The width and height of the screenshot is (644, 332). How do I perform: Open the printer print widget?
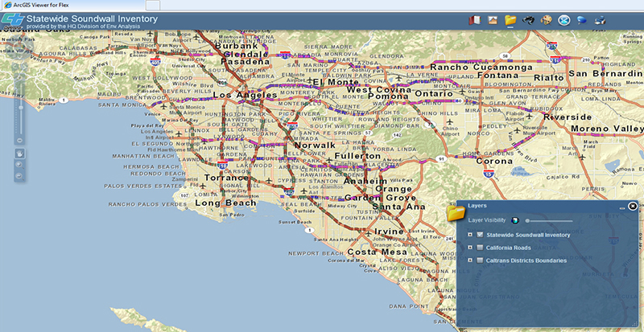tap(600, 20)
